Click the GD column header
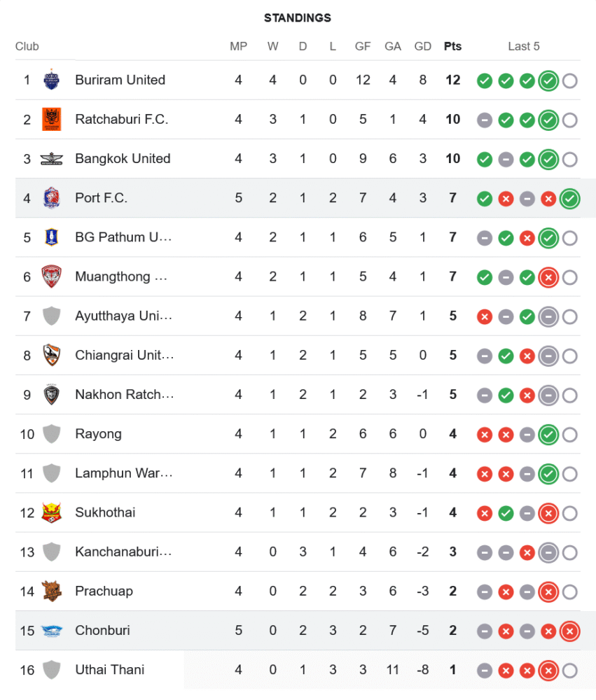Viewport: 596px width, 700px height. (422, 46)
